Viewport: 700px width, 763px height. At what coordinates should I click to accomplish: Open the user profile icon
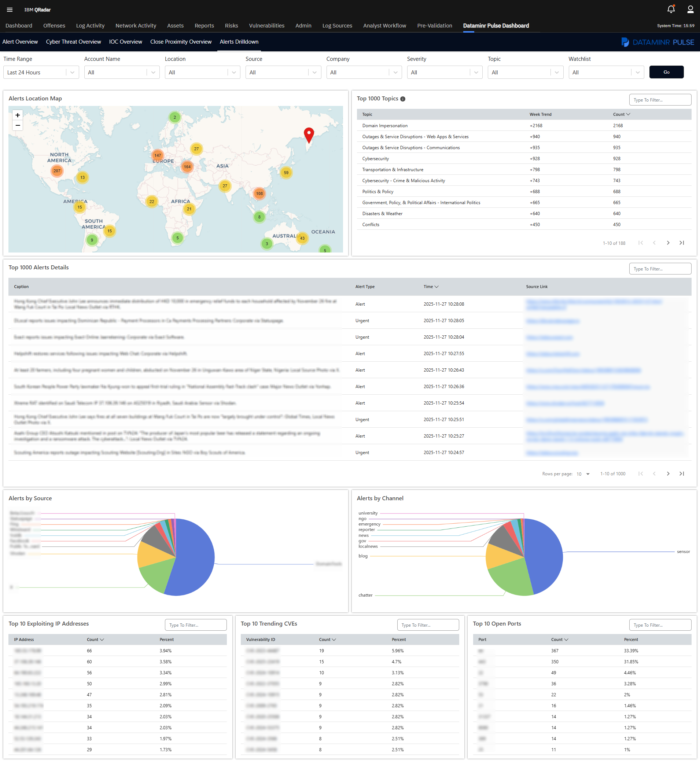click(x=690, y=9)
